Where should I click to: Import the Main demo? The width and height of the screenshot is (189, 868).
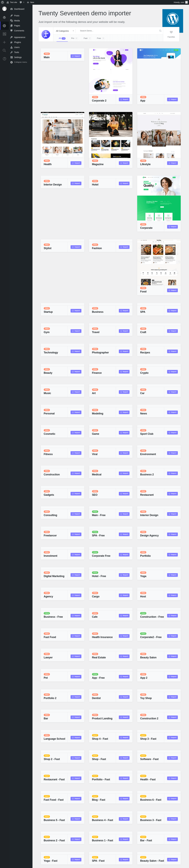[76, 56]
